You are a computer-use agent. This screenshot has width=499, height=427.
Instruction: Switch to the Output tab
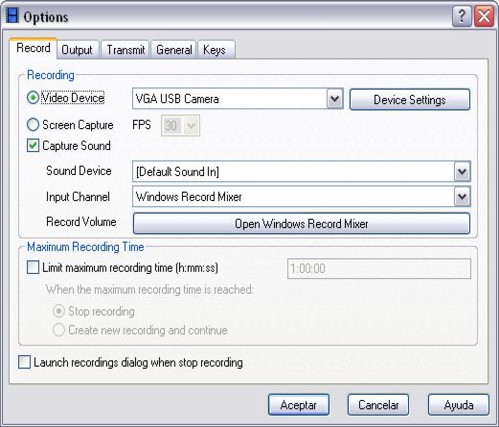click(77, 50)
